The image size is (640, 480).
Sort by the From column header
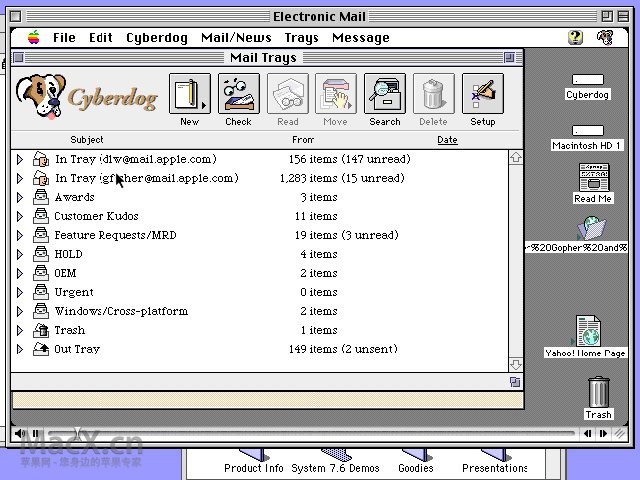[303, 140]
